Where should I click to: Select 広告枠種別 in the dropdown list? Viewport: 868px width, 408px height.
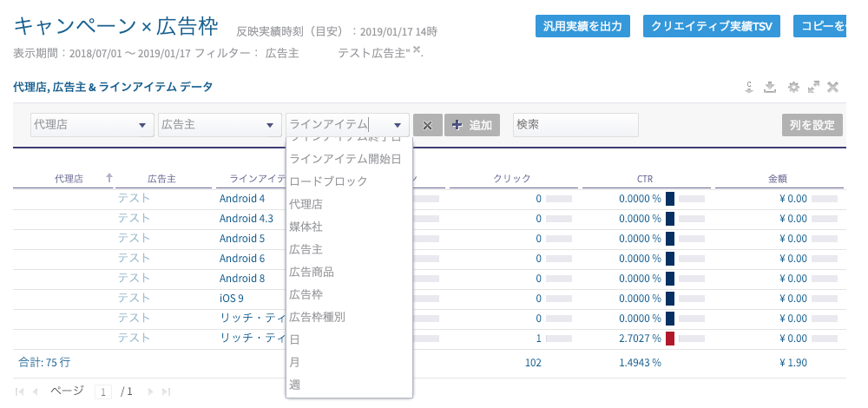tap(349, 317)
